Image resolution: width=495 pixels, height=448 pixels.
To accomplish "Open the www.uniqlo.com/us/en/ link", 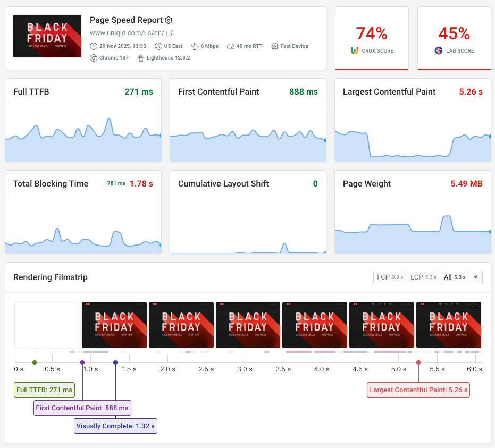I will tap(127, 33).
